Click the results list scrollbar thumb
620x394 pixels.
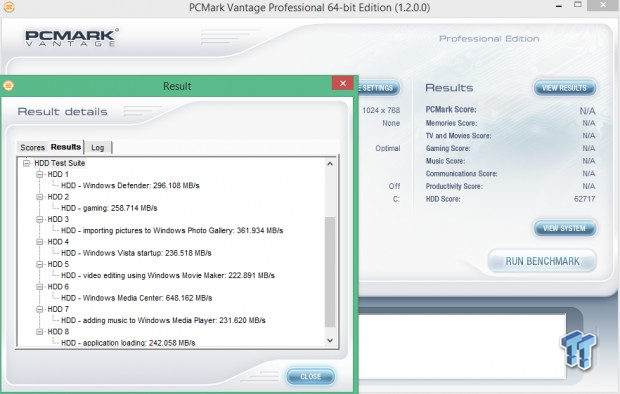click(x=330, y=271)
